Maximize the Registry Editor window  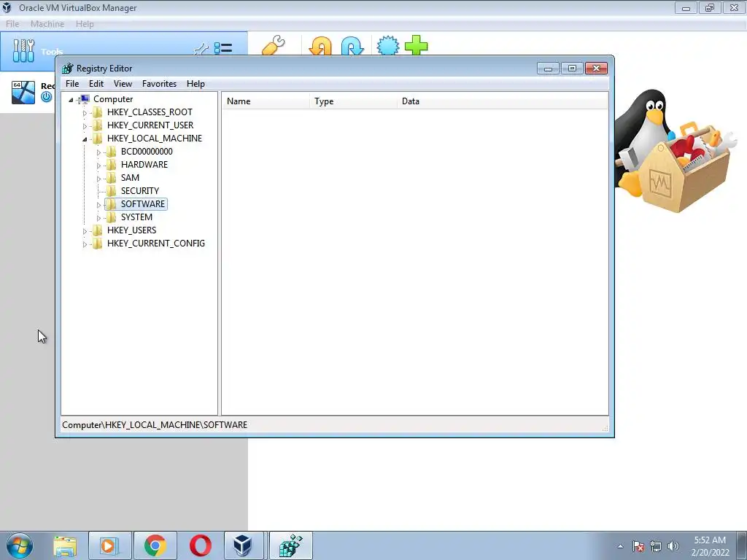pyautogui.click(x=572, y=69)
